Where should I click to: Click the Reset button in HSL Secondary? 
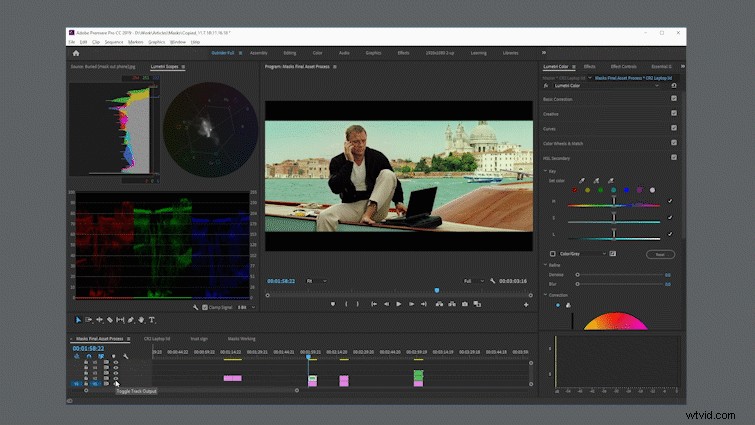coord(660,254)
